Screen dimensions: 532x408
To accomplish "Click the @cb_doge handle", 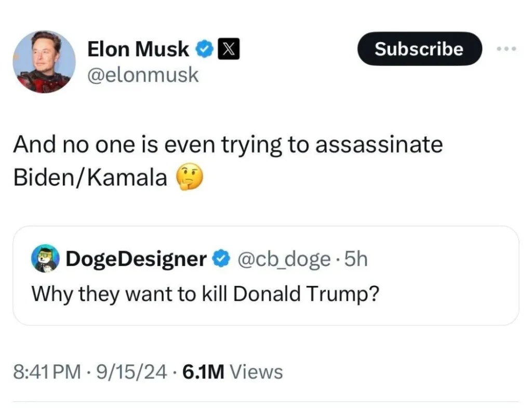I will pos(283,258).
